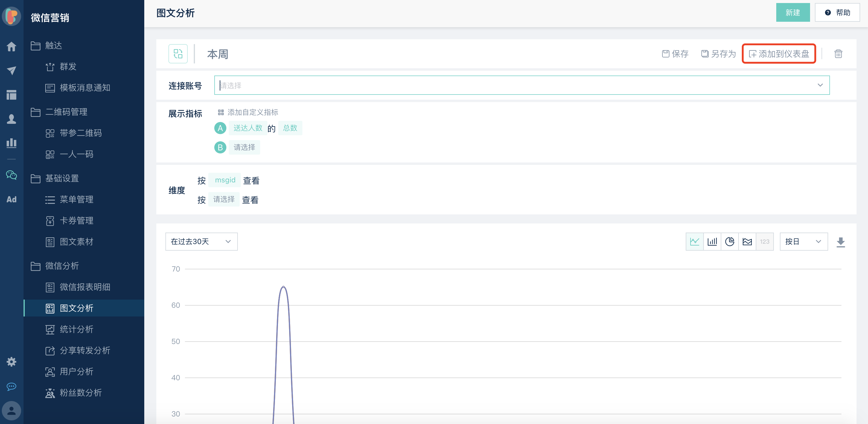Screen dimensions: 868x424
Task: Click the green A metric badge
Action: click(220, 128)
